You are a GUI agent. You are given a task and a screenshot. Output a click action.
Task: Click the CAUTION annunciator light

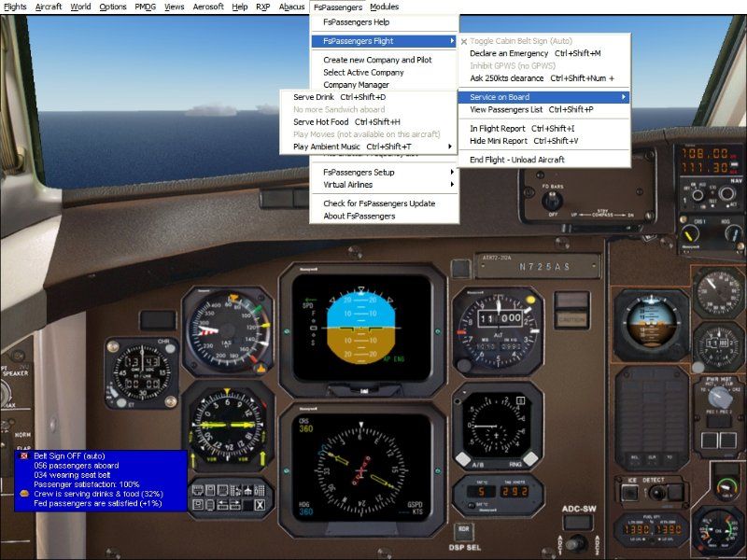point(572,319)
